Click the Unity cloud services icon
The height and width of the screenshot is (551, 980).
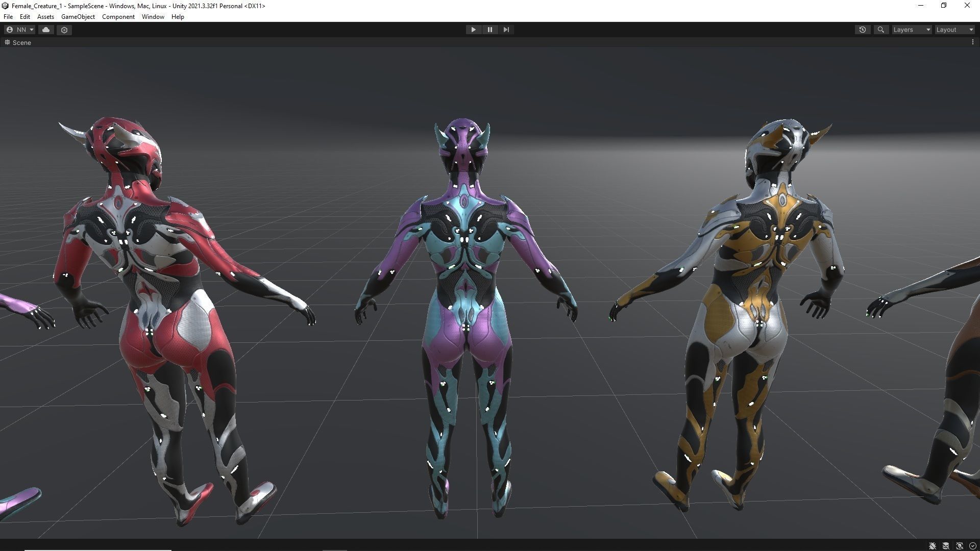pos(46,30)
